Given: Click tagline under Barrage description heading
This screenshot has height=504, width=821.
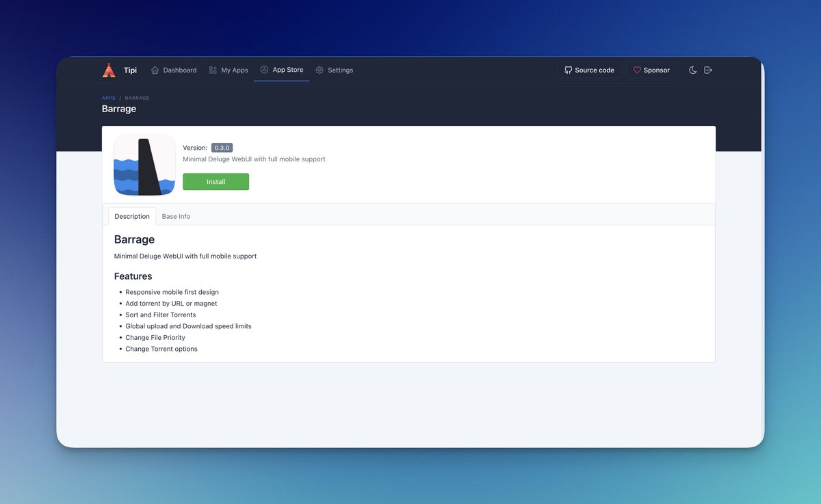Looking at the screenshot, I should [x=185, y=256].
